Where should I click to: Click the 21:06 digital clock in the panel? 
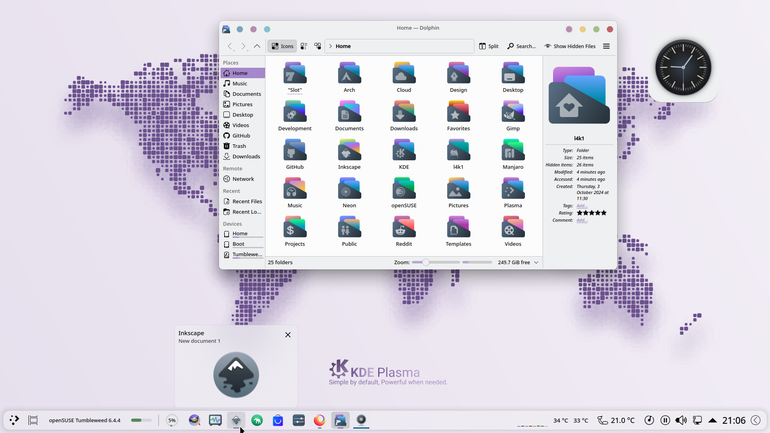734,420
